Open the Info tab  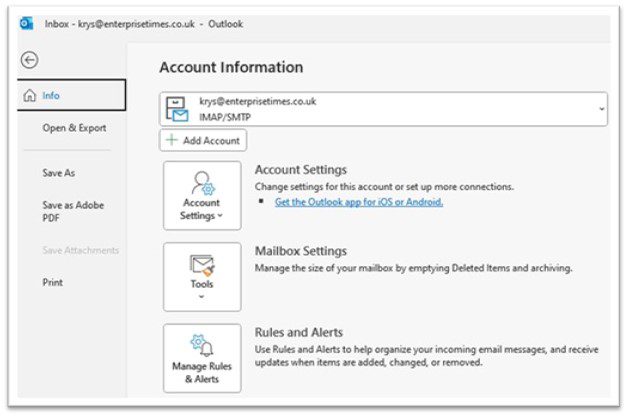[71, 95]
